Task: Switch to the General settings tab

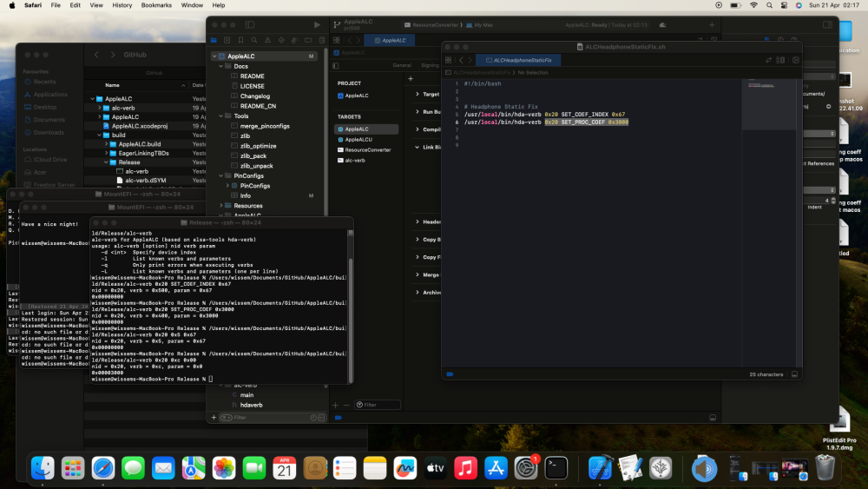Action: [402, 65]
